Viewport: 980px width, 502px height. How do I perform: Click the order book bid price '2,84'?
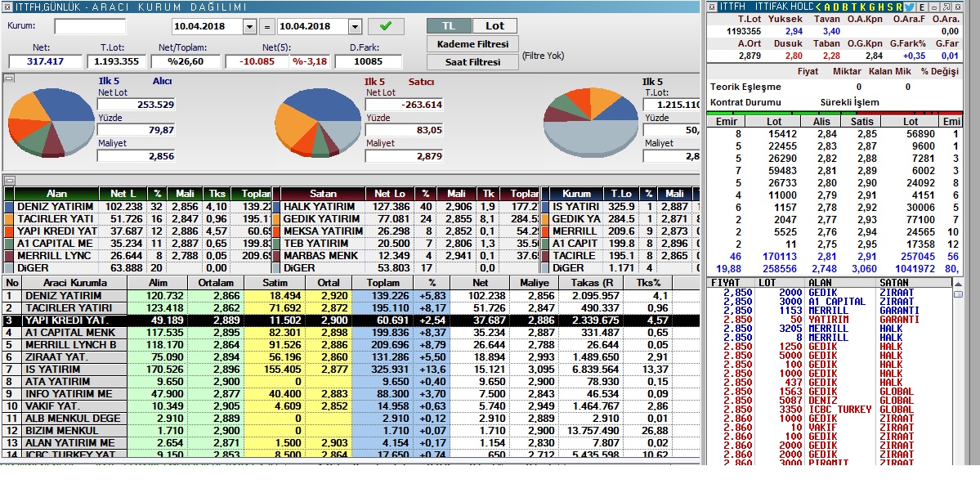click(826, 134)
